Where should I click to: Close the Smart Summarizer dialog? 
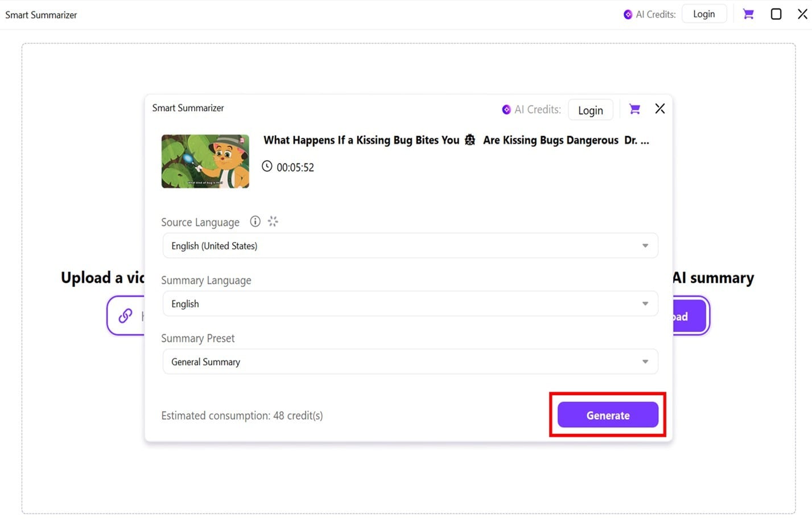pyautogui.click(x=660, y=108)
